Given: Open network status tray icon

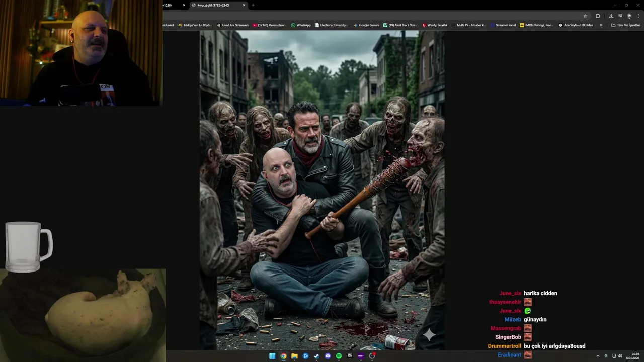Looking at the screenshot, I should click(613, 356).
